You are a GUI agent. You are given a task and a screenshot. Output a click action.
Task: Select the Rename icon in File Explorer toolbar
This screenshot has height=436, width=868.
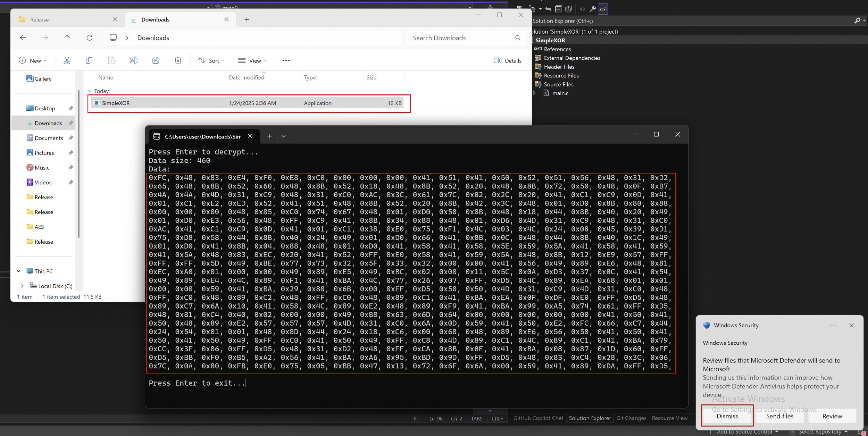[x=134, y=60]
